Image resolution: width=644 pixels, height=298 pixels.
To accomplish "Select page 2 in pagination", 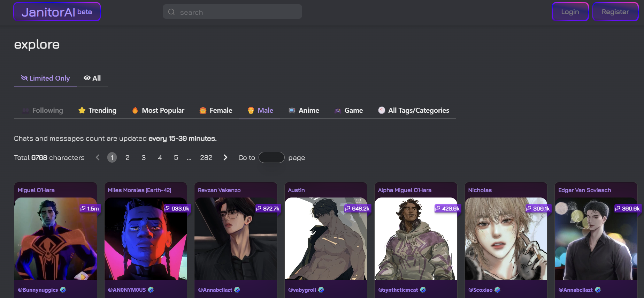I will point(128,158).
